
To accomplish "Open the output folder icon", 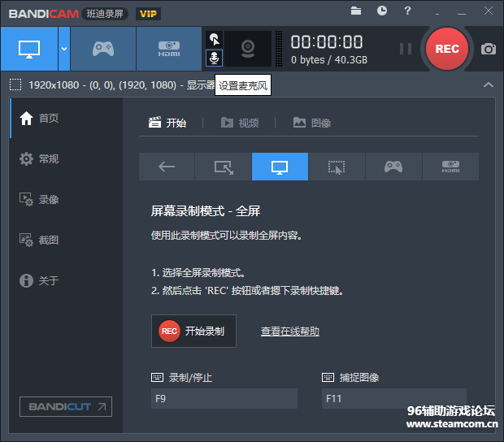I will coord(356,11).
